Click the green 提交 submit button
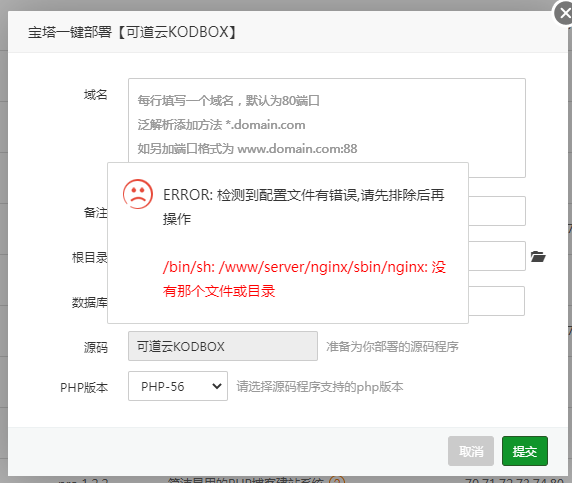This screenshot has height=483, width=572. point(525,451)
